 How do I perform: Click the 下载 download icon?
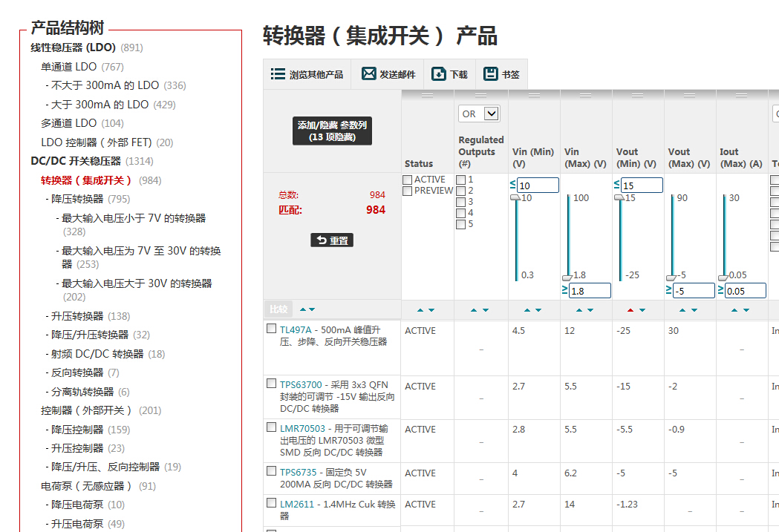[x=439, y=74]
